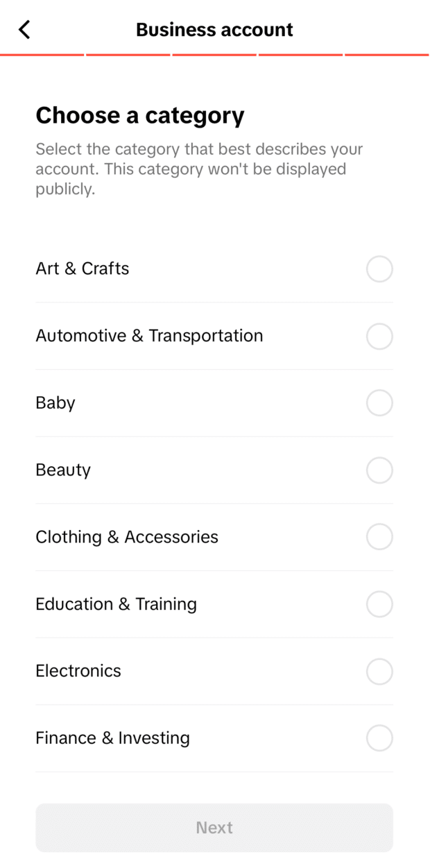The height and width of the screenshot is (868, 430).
Task: Click the last segment of the progress bar
Action: 387,54
